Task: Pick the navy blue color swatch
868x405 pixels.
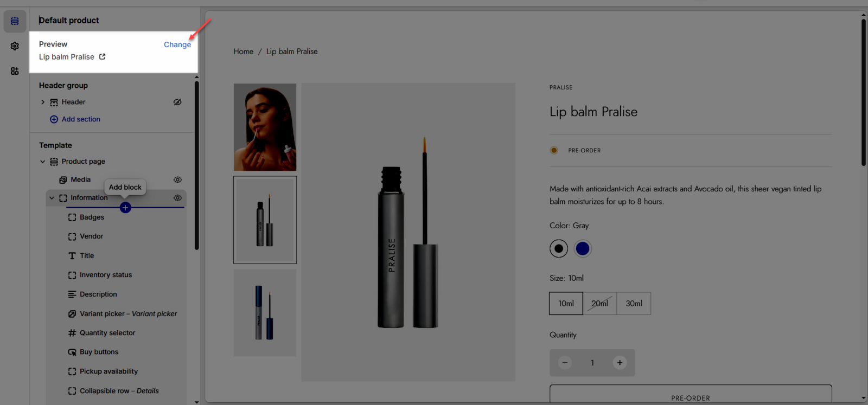Action: 583,248
